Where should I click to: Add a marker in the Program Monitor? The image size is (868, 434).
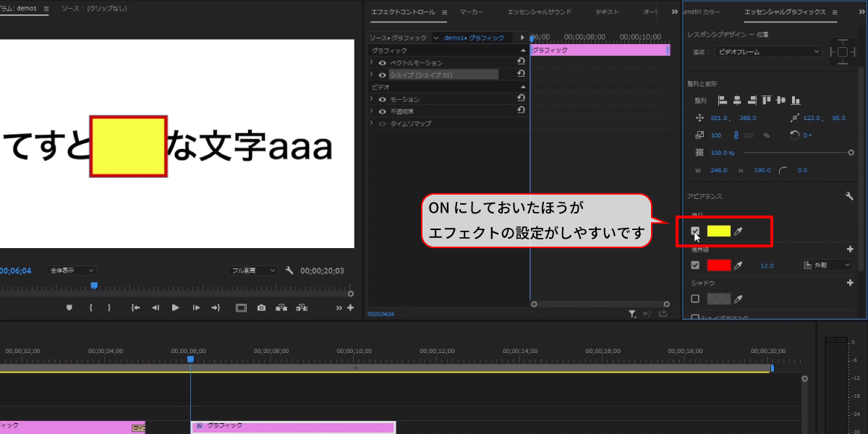pyautogui.click(x=69, y=307)
